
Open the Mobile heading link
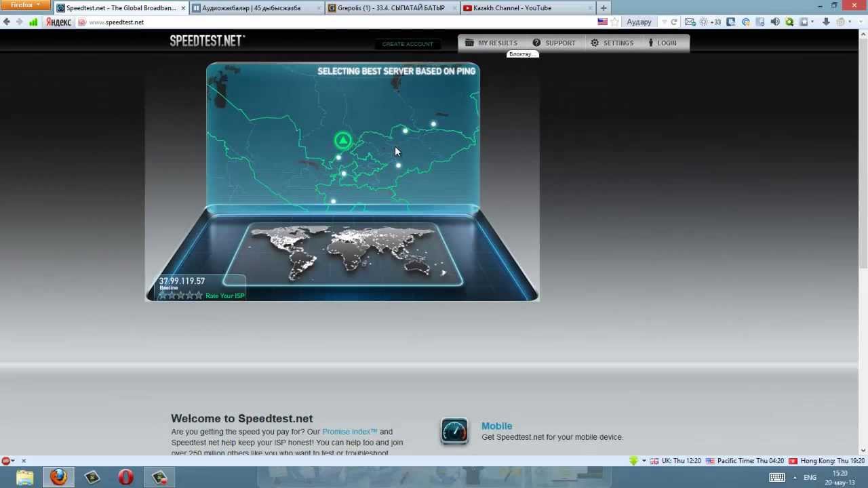496,426
